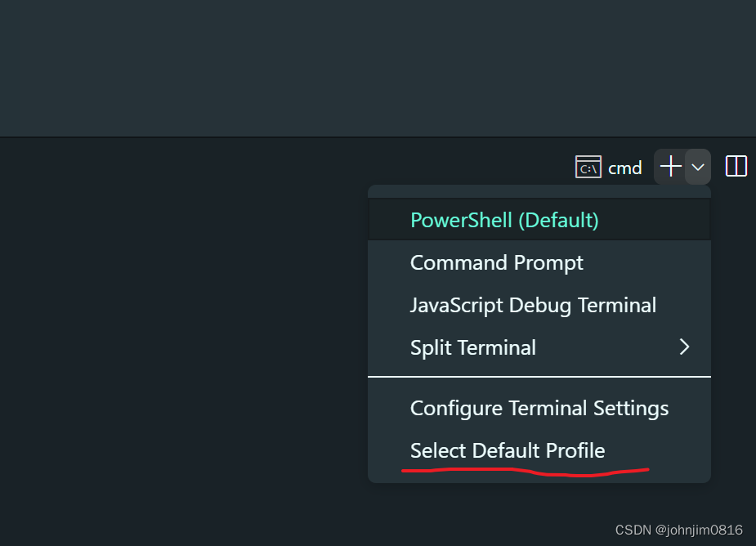Click Split Terminal's right-pointing arrow
Viewport: 756px width, 546px height.
coord(685,347)
